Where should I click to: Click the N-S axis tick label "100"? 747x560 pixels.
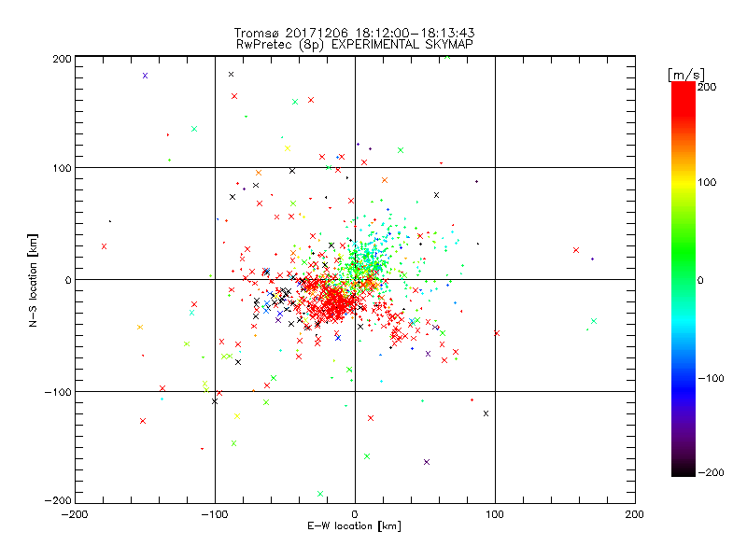tap(62, 168)
